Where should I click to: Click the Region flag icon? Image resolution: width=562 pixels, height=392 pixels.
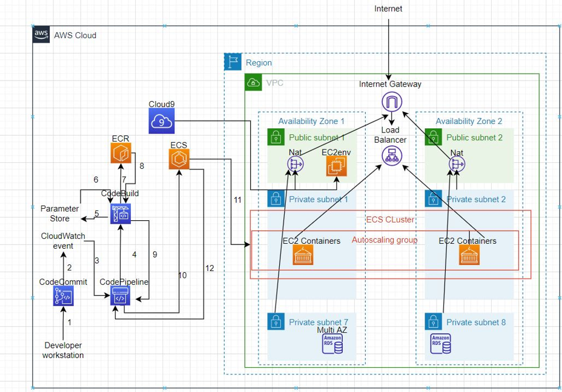pos(233,62)
